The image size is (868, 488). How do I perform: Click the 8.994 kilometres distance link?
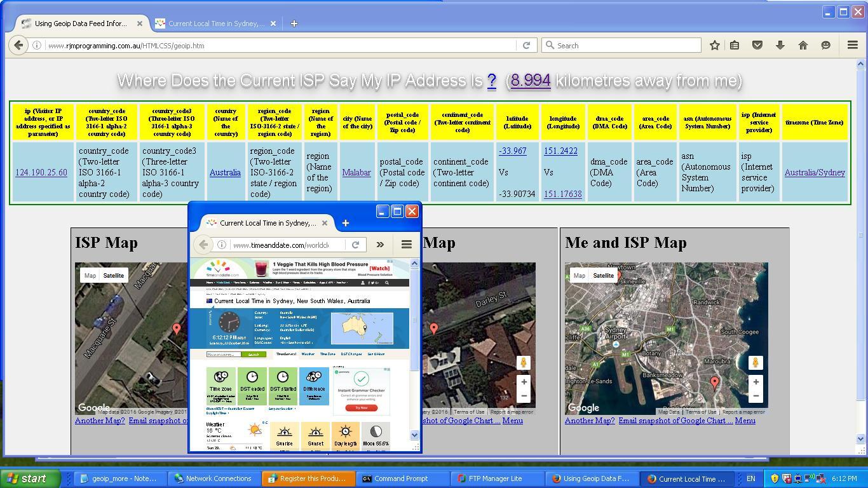531,81
